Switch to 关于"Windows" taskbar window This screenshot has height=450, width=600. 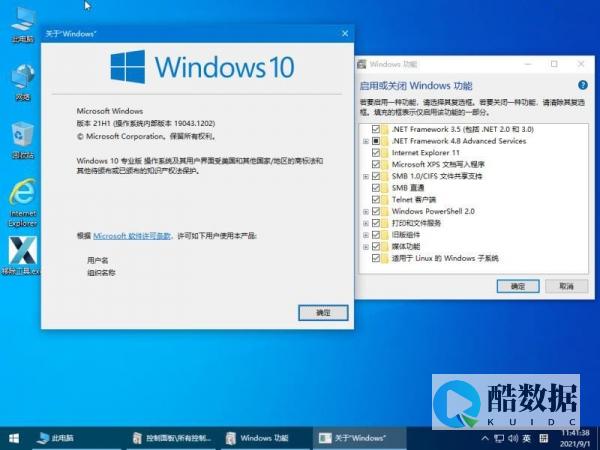click(x=359, y=439)
